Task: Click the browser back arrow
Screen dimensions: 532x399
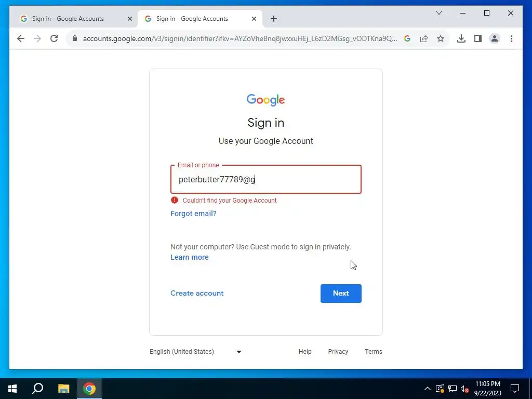Action: point(21,38)
